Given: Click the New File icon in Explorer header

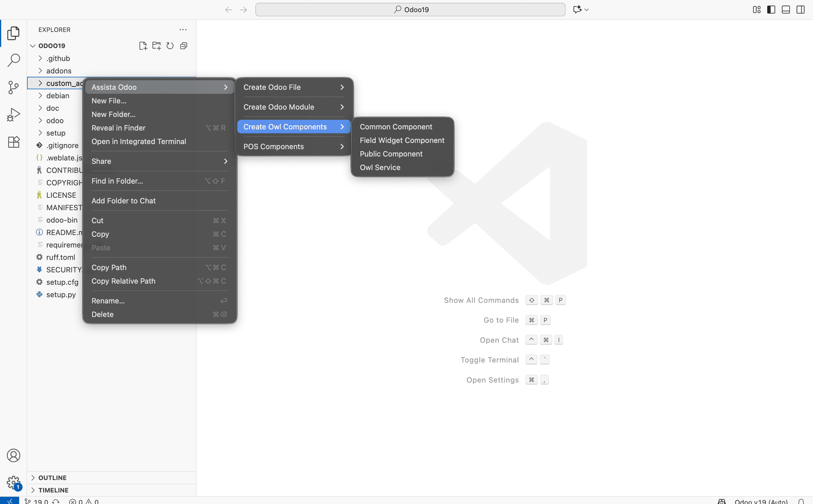Looking at the screenshot, I should click(x=143, y=46).
